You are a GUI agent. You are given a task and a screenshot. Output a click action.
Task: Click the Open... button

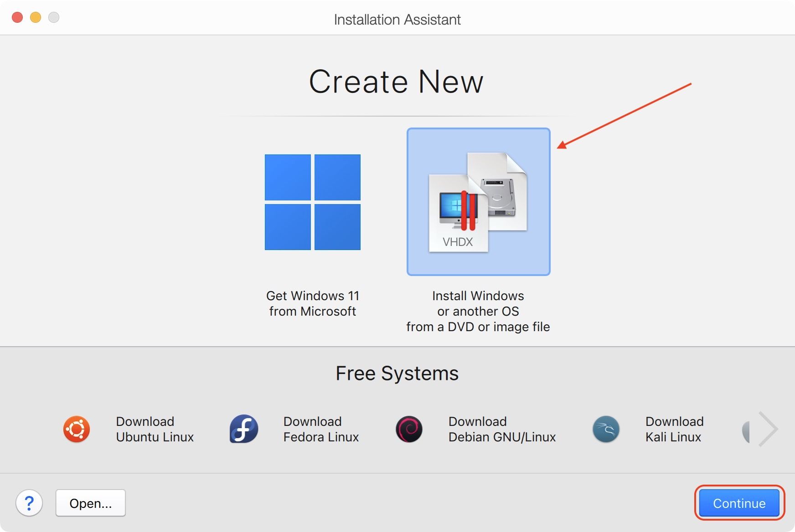click(x=90, y=503)
